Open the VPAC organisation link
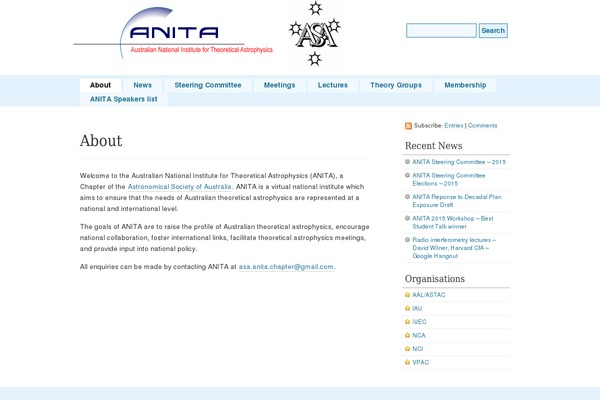Image resolution: width=600 pixels, height=400 pixels. [x=421, y=362]
